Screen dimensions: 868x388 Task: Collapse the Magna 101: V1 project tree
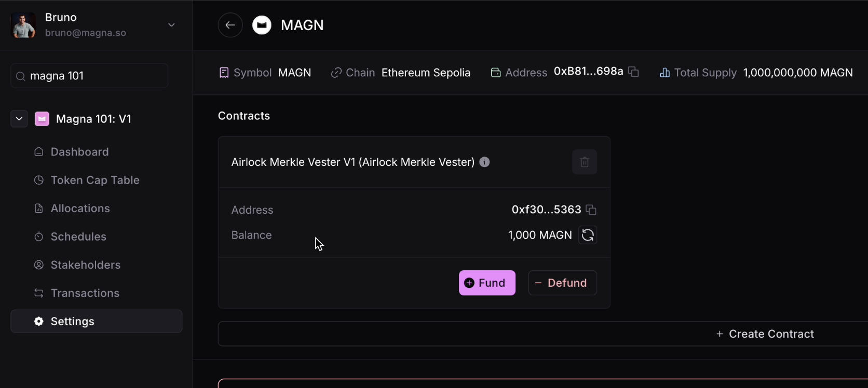pos(19,119)
